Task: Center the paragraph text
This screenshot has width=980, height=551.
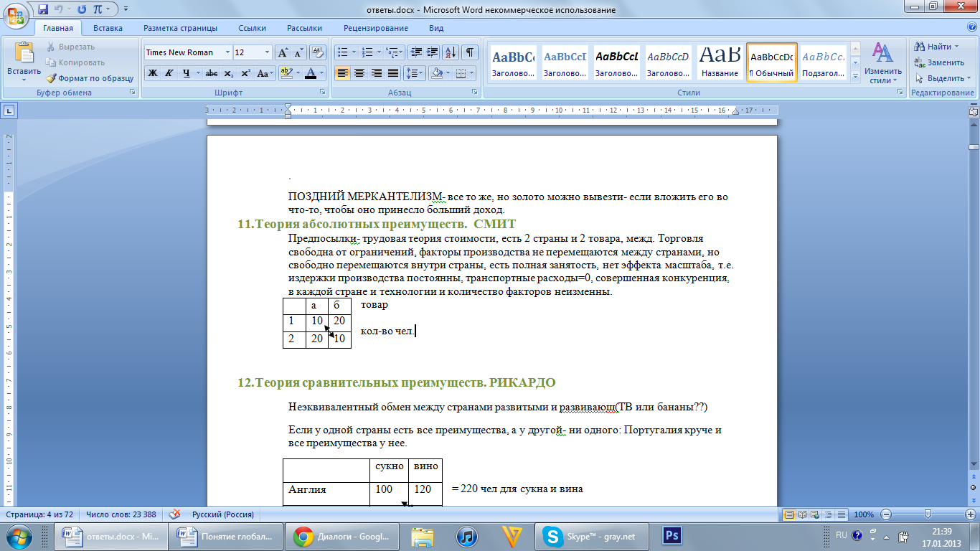Action: (x=359, y=73)
